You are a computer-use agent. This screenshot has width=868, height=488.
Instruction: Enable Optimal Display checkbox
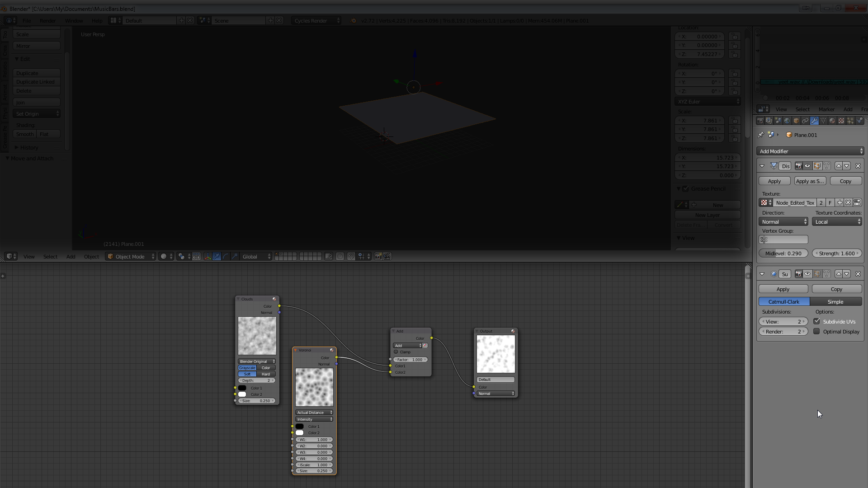point(816,331)
